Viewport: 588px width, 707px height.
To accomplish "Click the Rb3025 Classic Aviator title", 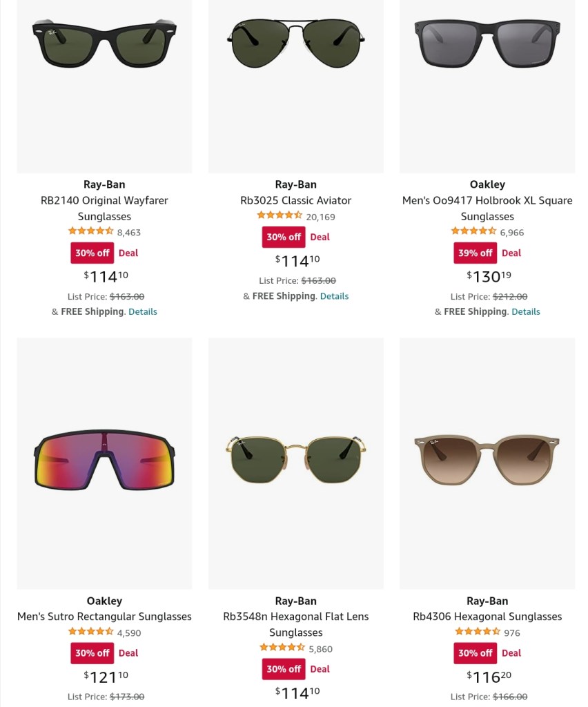I will coord(295,200).
